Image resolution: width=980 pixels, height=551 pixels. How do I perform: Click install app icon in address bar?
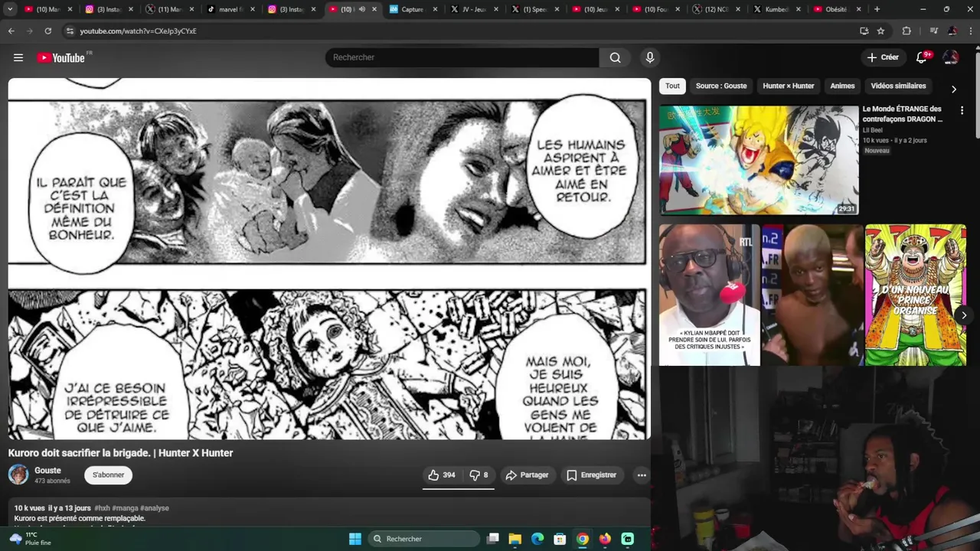coord(864,31)
